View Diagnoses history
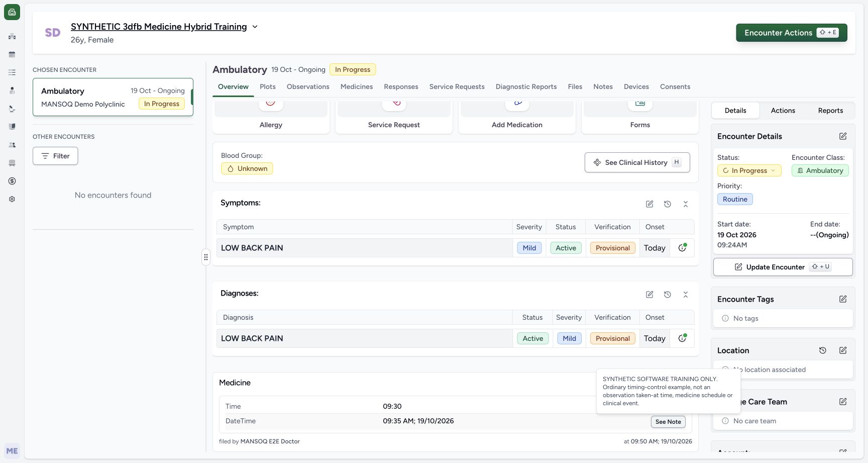868x463 pixels. (668, 295)
